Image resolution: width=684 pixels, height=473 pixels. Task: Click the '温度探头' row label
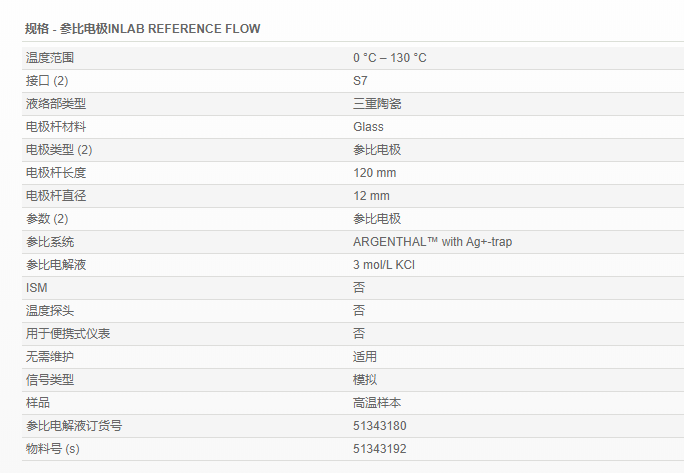(x=50, y=311)
